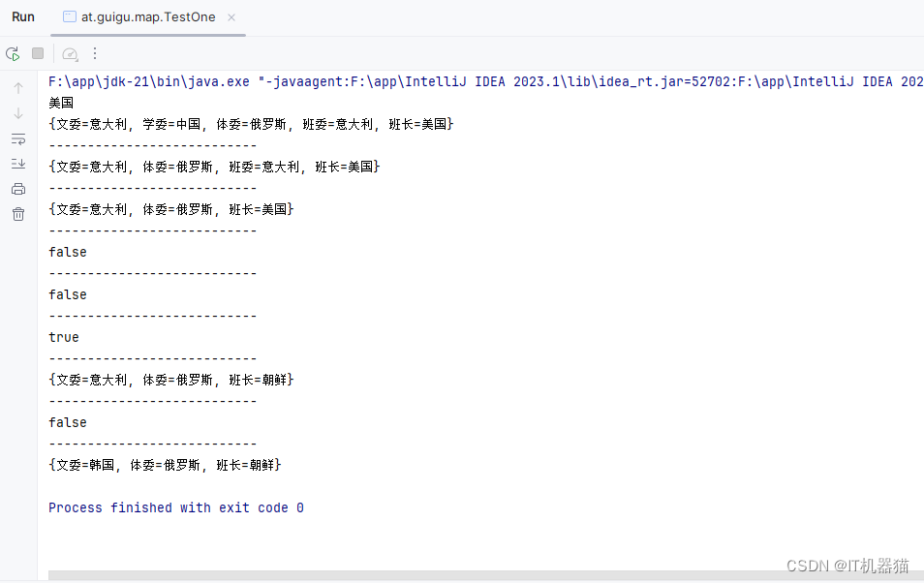Viewport: 924px width, 583px height.
Task: Select the at.guigu.map.TestOne run tab
Action: (x=148, y=17)
